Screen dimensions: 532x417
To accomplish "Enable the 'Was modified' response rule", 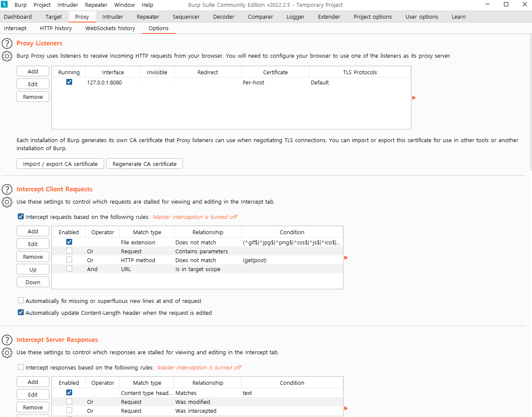I will pos(69,401).
